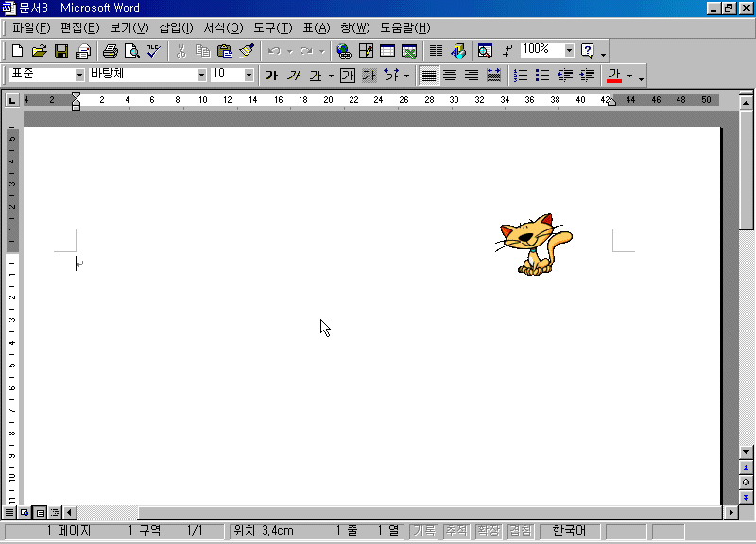Image resolution: width=756 pixels, height=544 pixels.
Task: Open the 편집(E) menu
Action: [80, 28]
